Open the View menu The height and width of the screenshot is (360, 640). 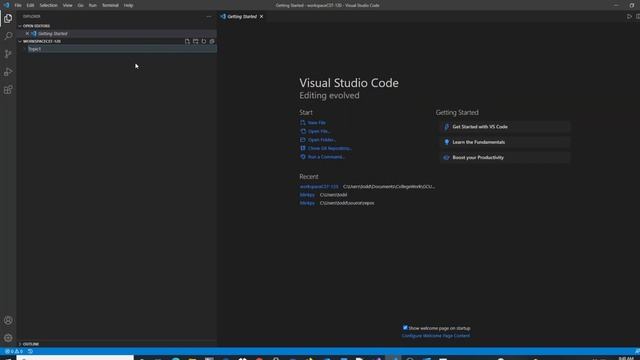pyautogui.click(x=67, y=5)
